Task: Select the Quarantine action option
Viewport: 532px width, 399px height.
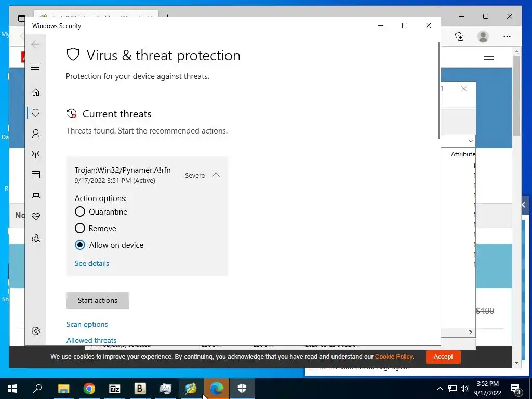Action: 79,212
